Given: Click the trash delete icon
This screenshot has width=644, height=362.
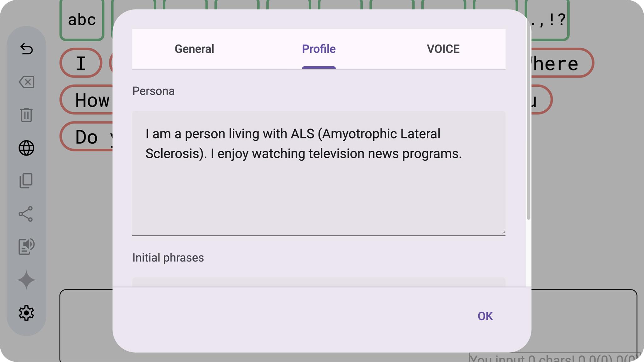Looking at the screenshot, I should tap(26, 115).
